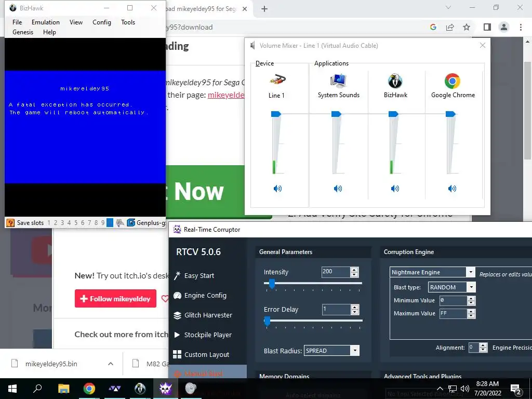Decrease Maximum Value with stepper down
Screen dimensions: 532x399
(471, 315)
